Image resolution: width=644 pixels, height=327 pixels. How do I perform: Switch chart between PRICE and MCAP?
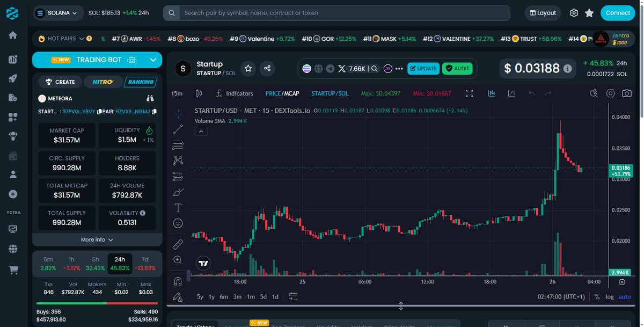282,93
